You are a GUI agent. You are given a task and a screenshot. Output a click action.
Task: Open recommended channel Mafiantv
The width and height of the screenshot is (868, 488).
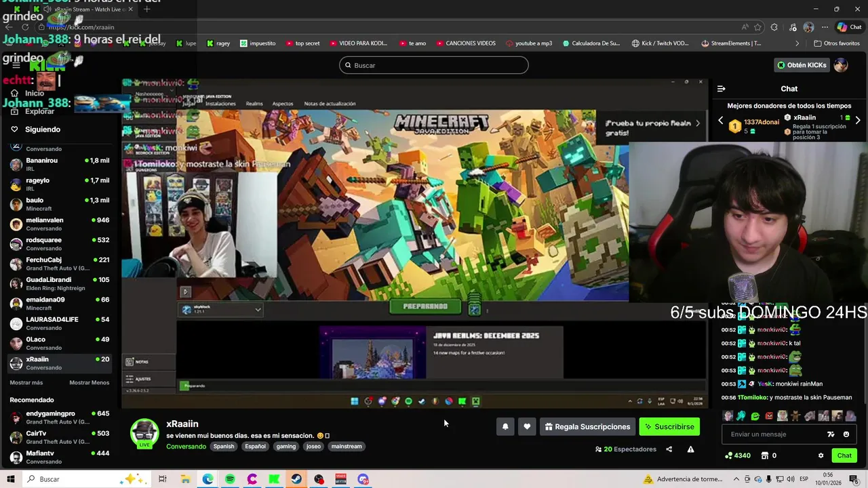[x=60, y=457]
